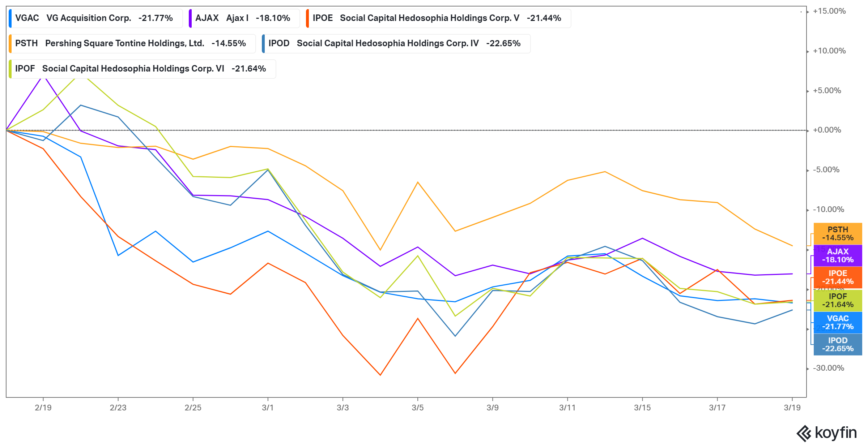
Task: Click the koyfin logo icon
Action: (804, 434)
